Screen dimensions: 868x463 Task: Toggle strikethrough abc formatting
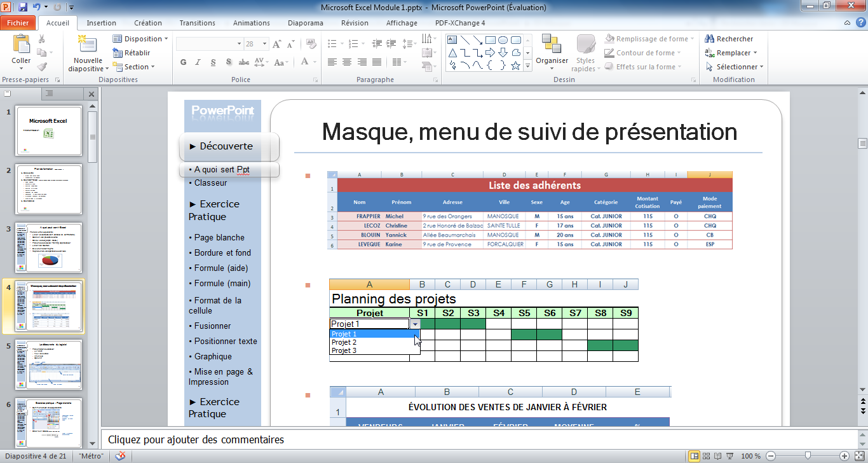pyautogui.click(x=243, y=62)
